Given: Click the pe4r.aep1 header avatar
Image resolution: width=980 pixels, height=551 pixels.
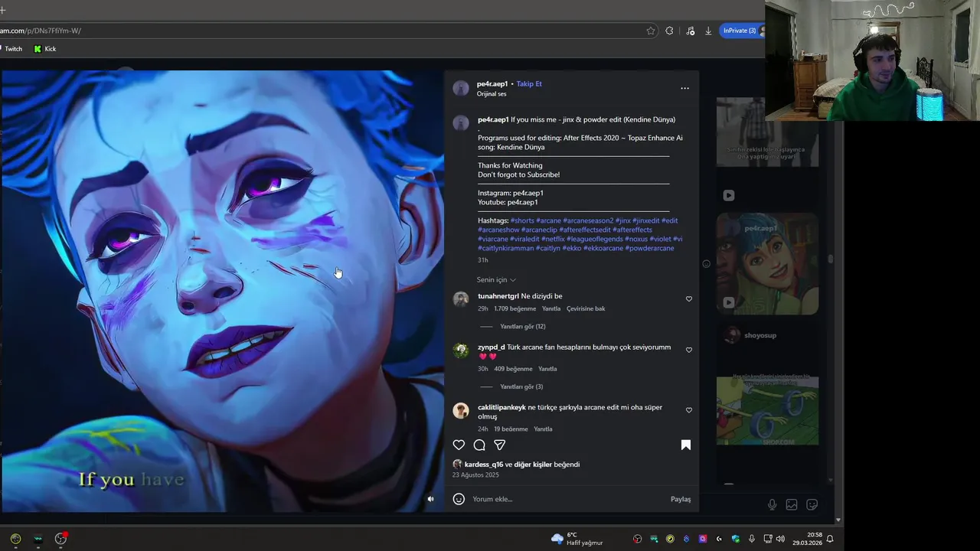Looking at the screenshot, I should [x=461, y=88].
